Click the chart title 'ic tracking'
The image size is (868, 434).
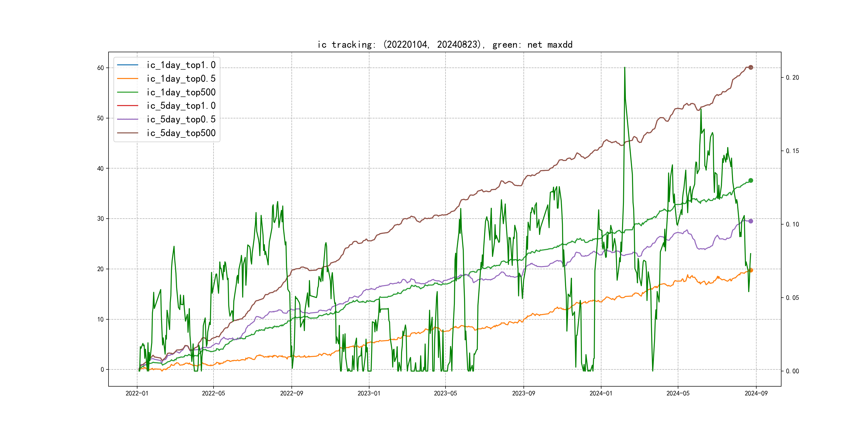(x=445, y=44)
